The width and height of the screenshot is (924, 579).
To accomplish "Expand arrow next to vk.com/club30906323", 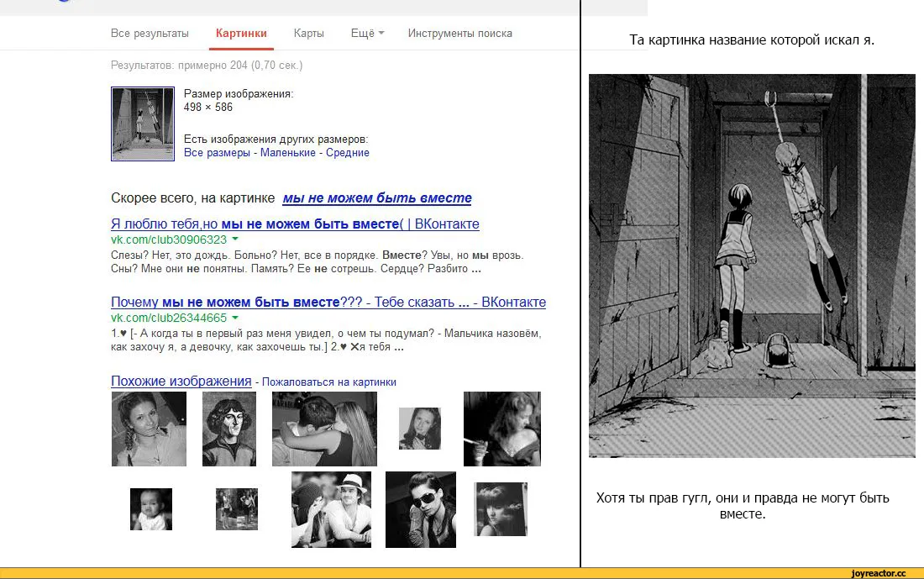I will [x=235, y=239].
